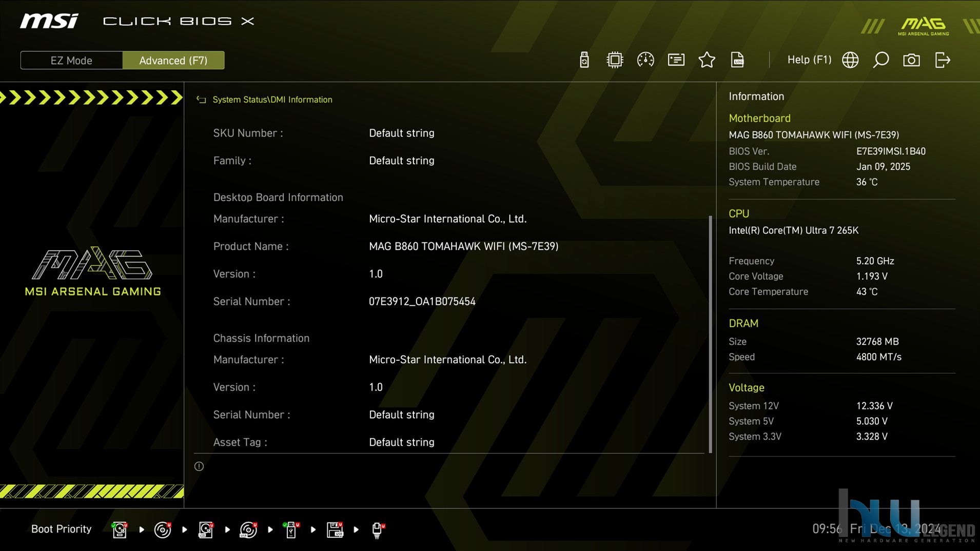The height and width of the screenshot is (551, 980).
Task: Click System Status\DMI Information breadcrumb
Action: (272, 100)
